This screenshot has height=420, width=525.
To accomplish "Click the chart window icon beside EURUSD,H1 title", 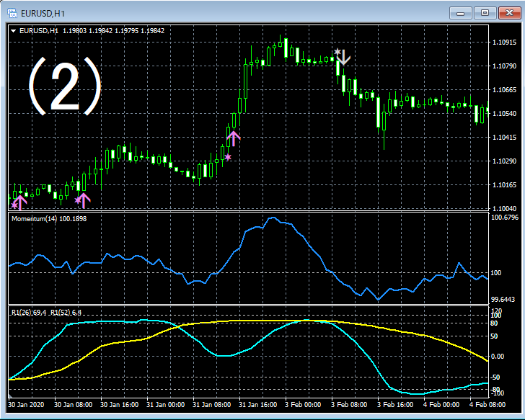I will click(x=12, y=13).
